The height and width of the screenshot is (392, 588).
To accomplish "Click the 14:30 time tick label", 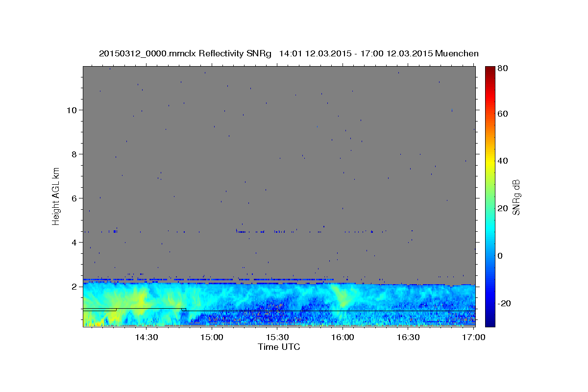I will point(146,337).
